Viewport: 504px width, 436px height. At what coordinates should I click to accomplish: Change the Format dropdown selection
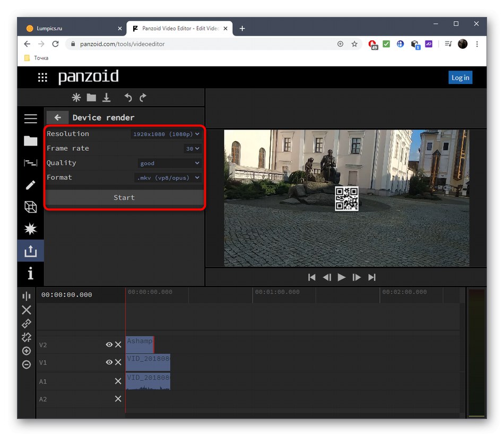point(168,178)
